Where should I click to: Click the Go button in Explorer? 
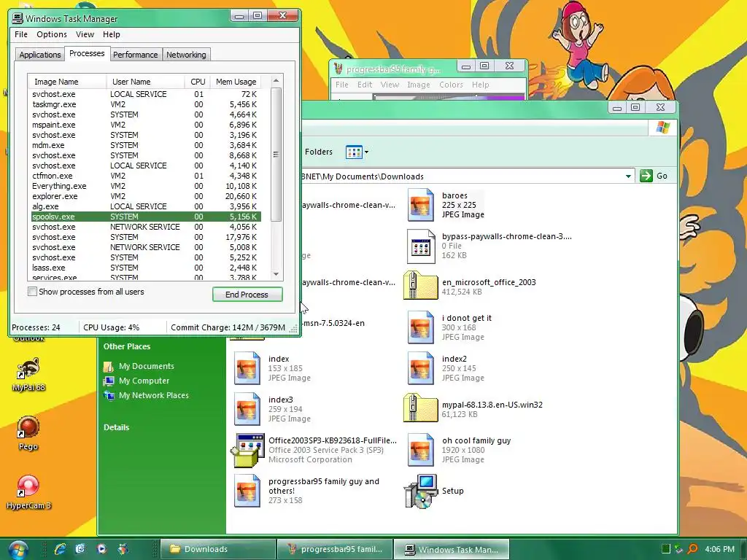pos(654,176)
